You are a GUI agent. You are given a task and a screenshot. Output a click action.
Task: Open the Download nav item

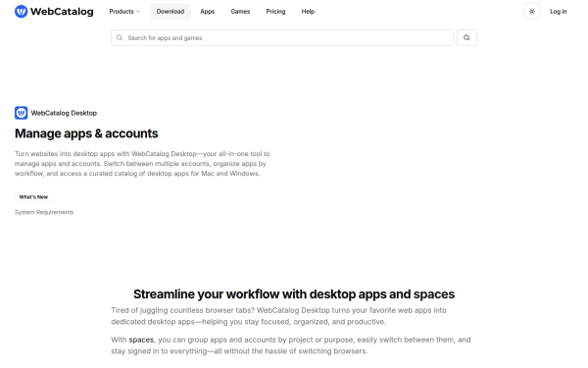[171, 12]
